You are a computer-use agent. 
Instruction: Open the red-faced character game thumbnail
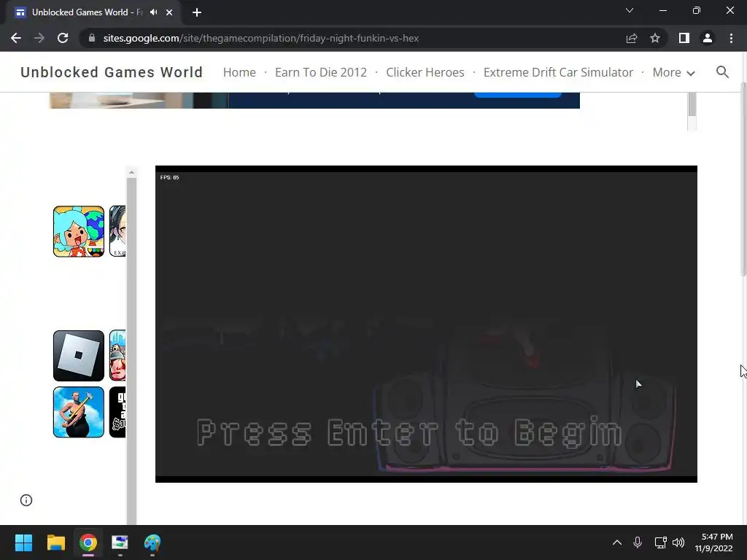(x=117, y=356)
